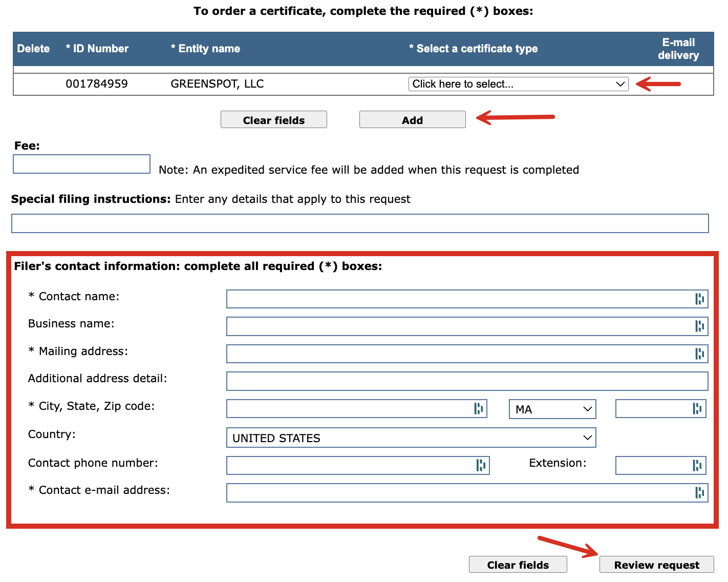This screenshot has height=582, width=728.
Task: Click the Add button
Action: 412,120
